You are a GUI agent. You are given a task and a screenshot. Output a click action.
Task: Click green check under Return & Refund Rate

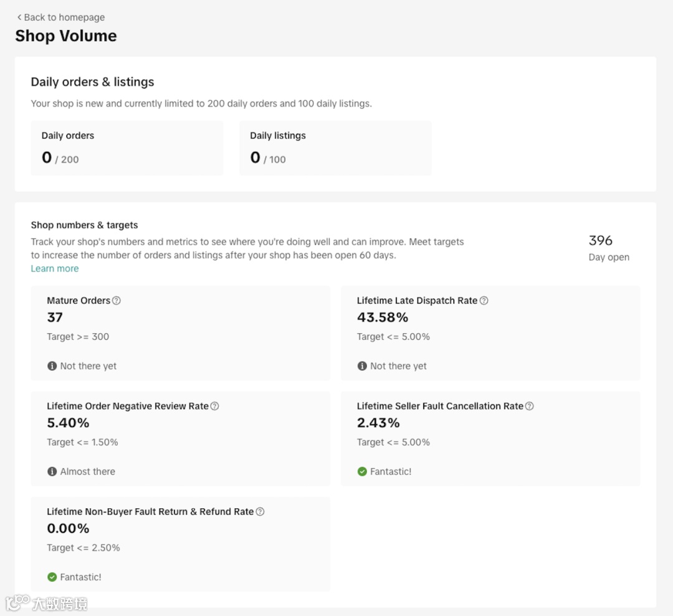[52, 577]
